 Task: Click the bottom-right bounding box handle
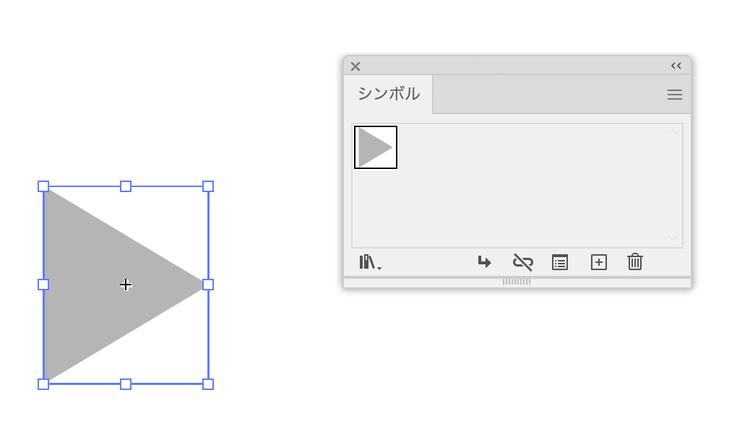tap(208, 384)
